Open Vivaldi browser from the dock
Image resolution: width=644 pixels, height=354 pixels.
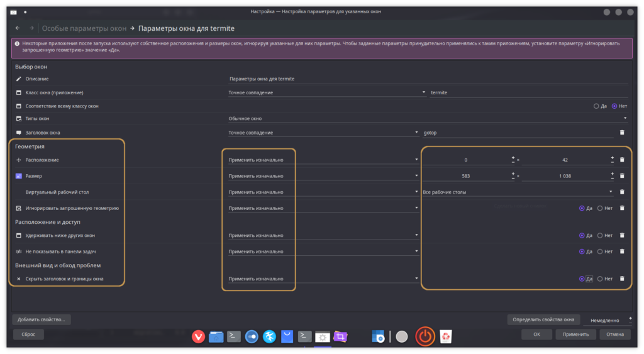pyautogui.click(x=198, y=336)
